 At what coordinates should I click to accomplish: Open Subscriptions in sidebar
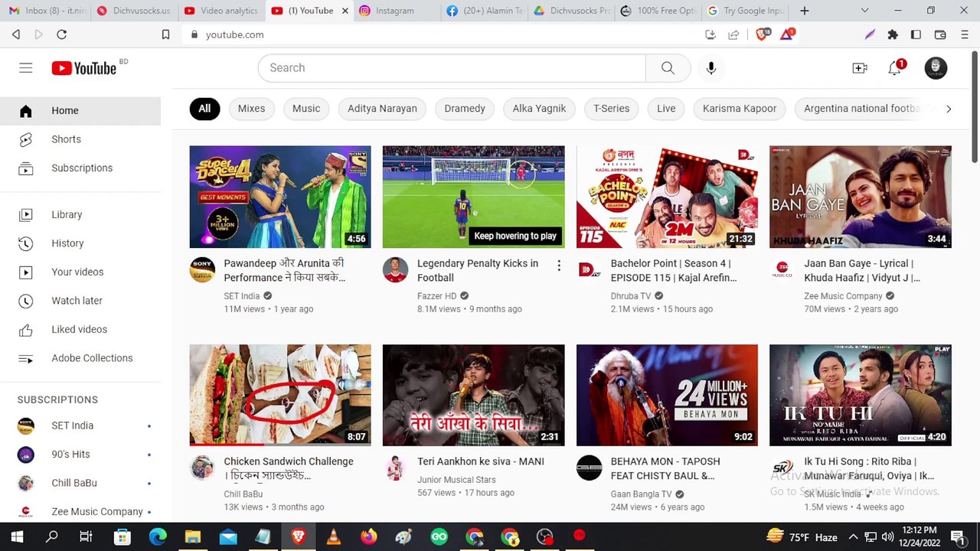coord(80,168)
